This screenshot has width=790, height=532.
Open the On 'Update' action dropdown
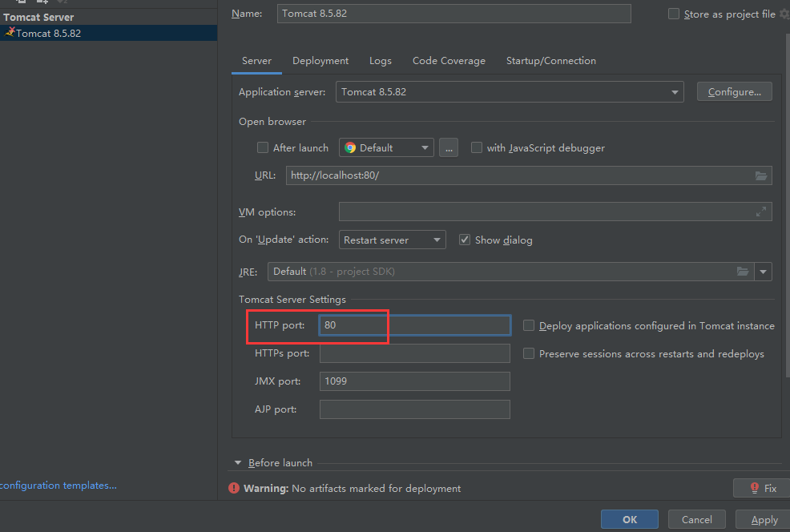[393, 240]
